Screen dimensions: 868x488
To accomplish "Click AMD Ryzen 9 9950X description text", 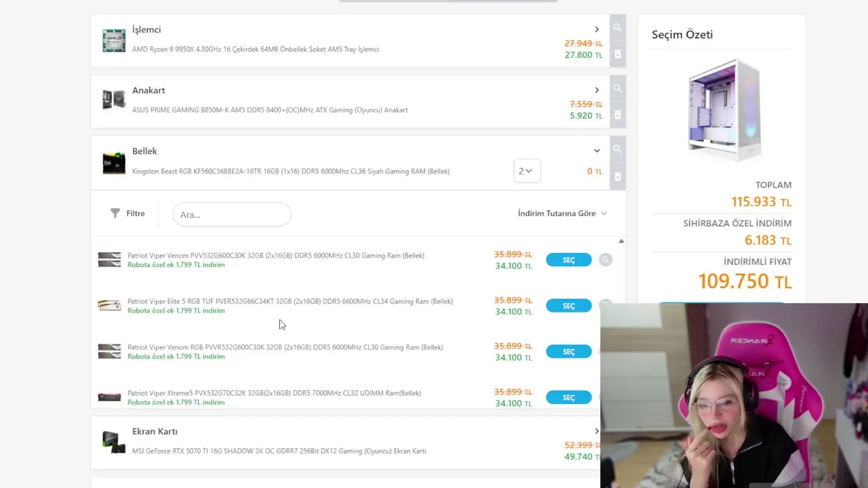I will (256, 49).
